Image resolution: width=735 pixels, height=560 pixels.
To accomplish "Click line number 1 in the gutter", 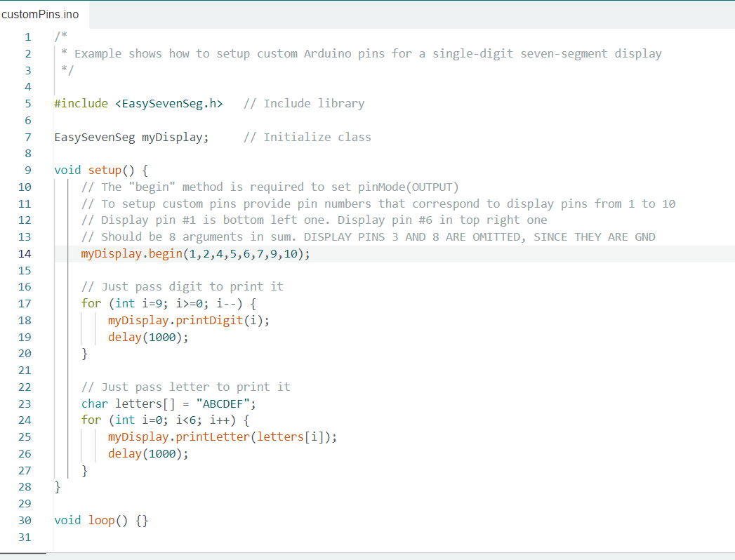I will click(28, 37).
